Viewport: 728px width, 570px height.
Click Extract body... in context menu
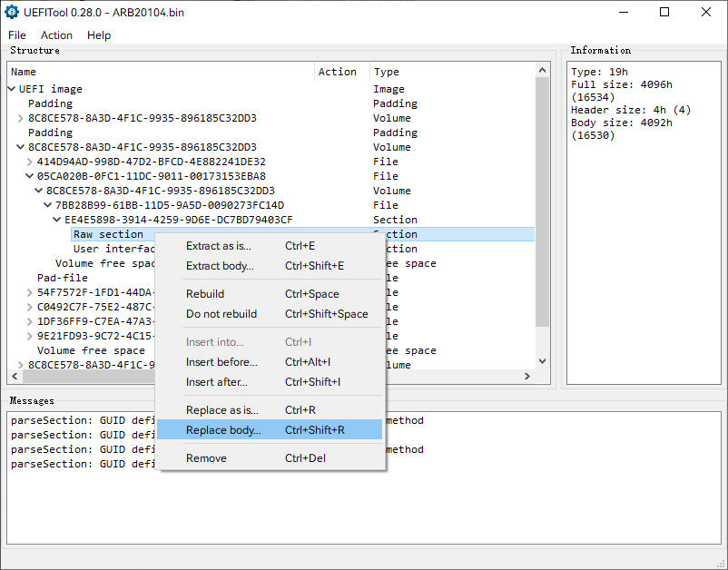point(220,266)
